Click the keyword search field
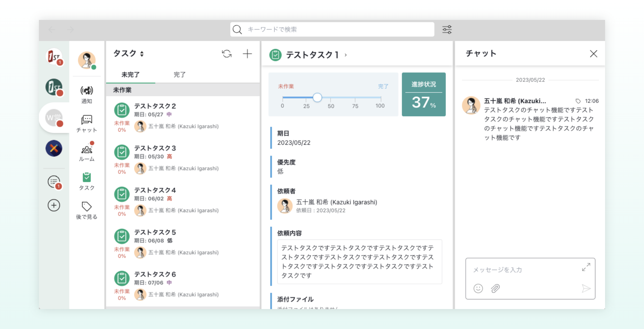Screen dimensions: 644x329 332,29
